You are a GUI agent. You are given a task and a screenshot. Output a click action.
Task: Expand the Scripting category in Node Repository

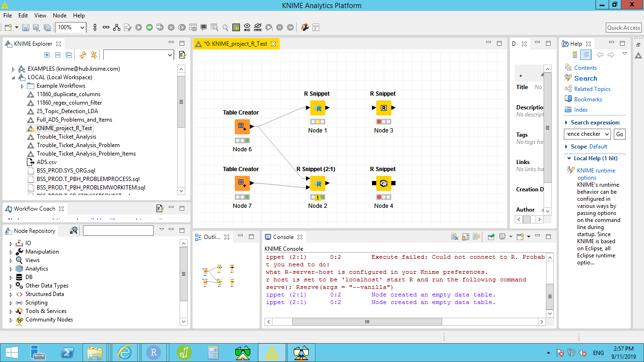click(11, 303)
